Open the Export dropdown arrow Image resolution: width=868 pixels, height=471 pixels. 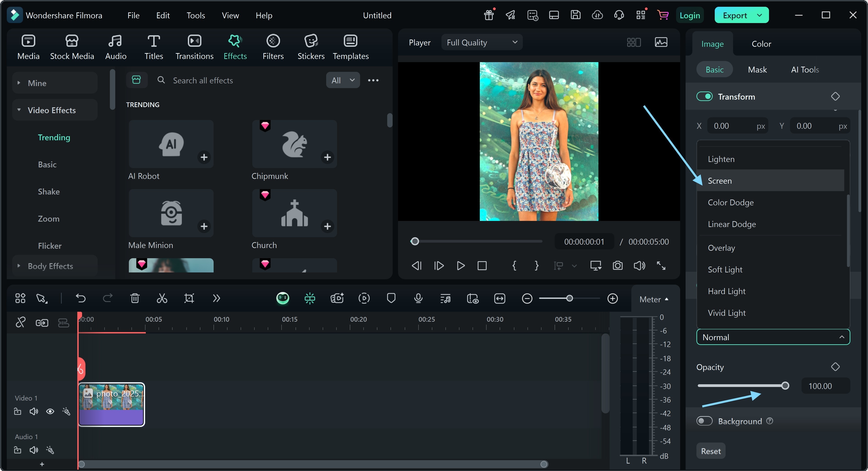759,15
